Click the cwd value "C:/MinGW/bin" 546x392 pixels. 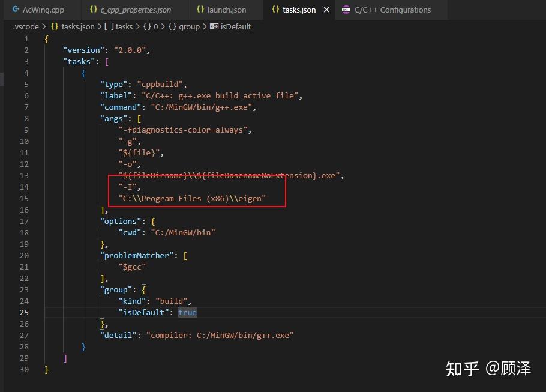point(183,233)
